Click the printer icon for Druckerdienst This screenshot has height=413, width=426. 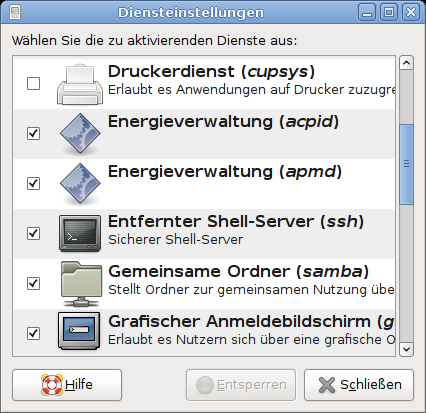coord(80,84)
